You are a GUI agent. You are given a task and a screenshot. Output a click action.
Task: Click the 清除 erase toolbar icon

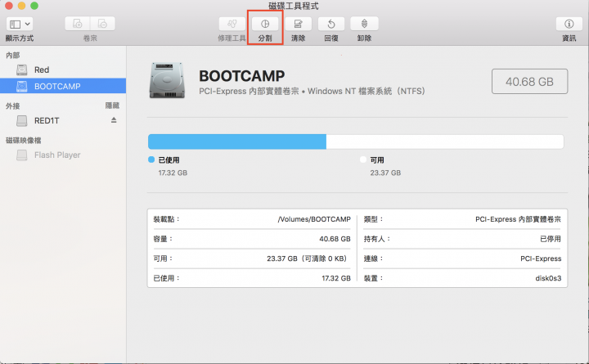299,24
